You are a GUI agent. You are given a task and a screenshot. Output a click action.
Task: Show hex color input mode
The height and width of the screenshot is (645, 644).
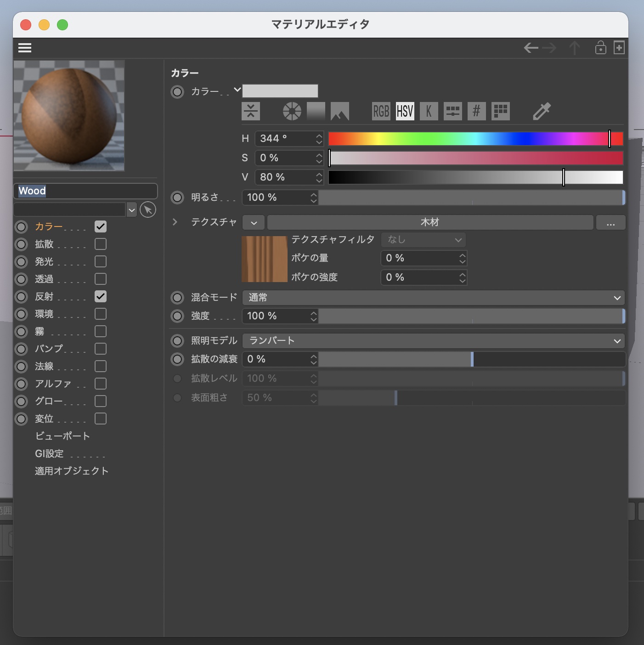tap(476, 111)
